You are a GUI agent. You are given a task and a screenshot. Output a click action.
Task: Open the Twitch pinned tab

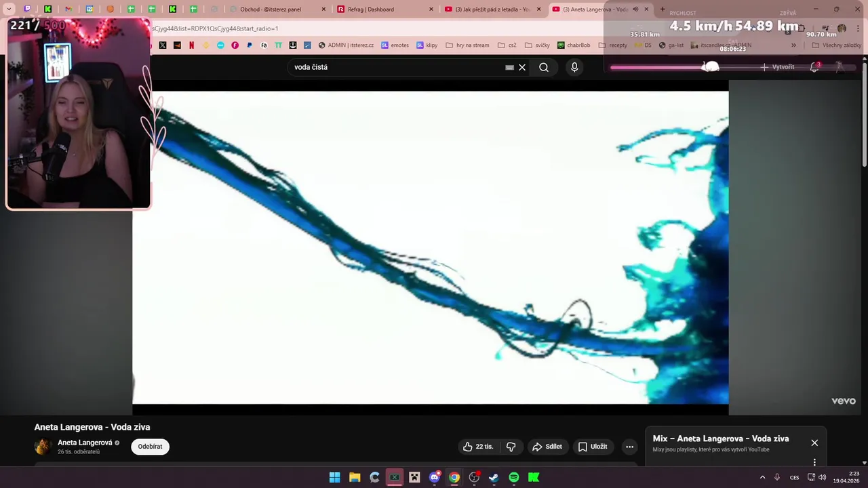27,9
